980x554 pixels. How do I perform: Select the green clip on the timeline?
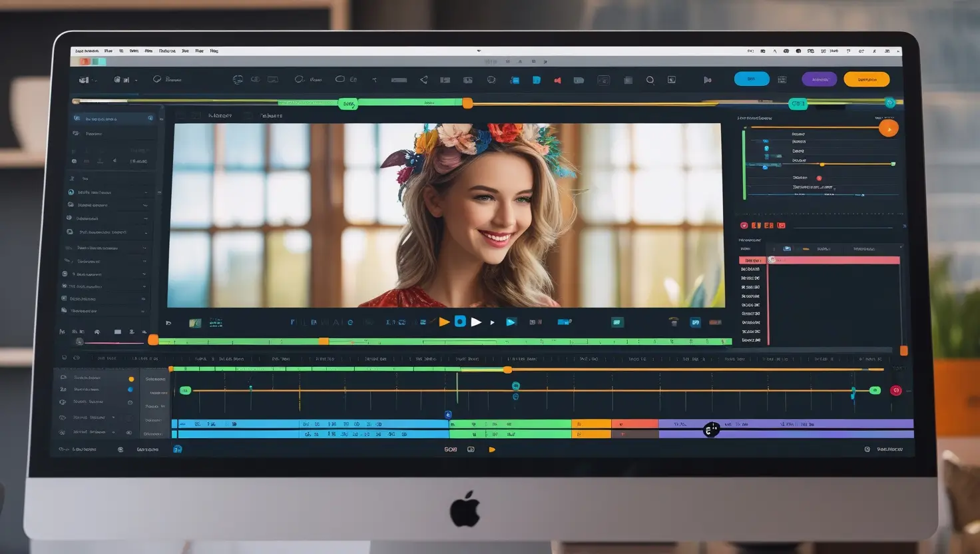click(x=511, y=429)
